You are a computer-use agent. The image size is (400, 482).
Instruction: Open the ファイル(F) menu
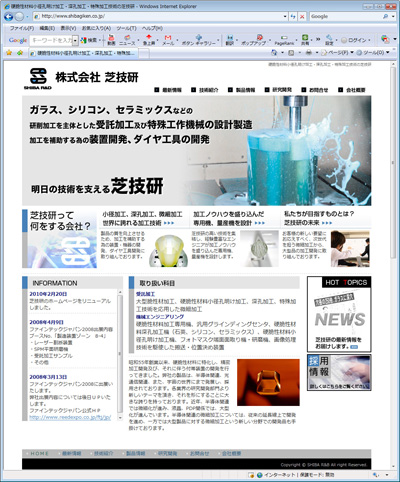pos(22,28)
